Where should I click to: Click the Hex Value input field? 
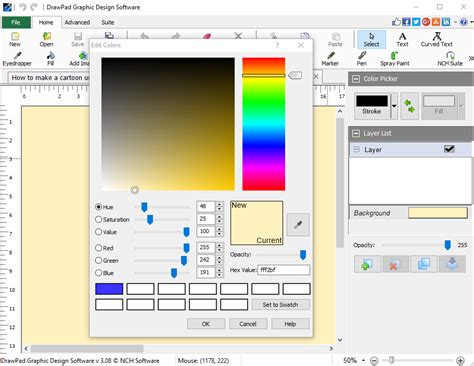pyautogui.click(x=283, y=270)
